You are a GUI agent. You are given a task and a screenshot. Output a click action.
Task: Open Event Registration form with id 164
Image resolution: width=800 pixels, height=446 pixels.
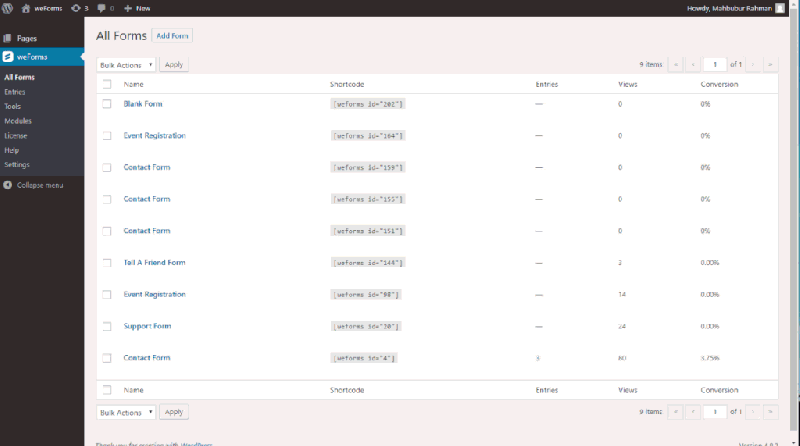tap(155, 135)
